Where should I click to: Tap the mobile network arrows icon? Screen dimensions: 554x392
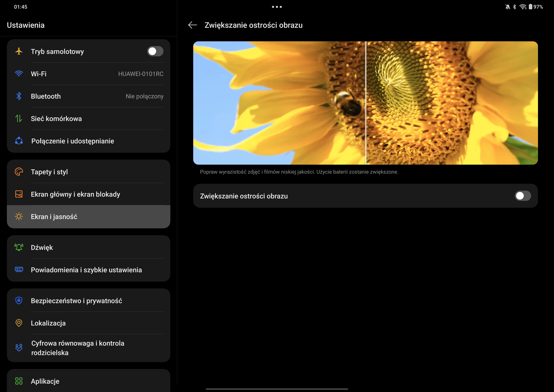click(19, 119)
